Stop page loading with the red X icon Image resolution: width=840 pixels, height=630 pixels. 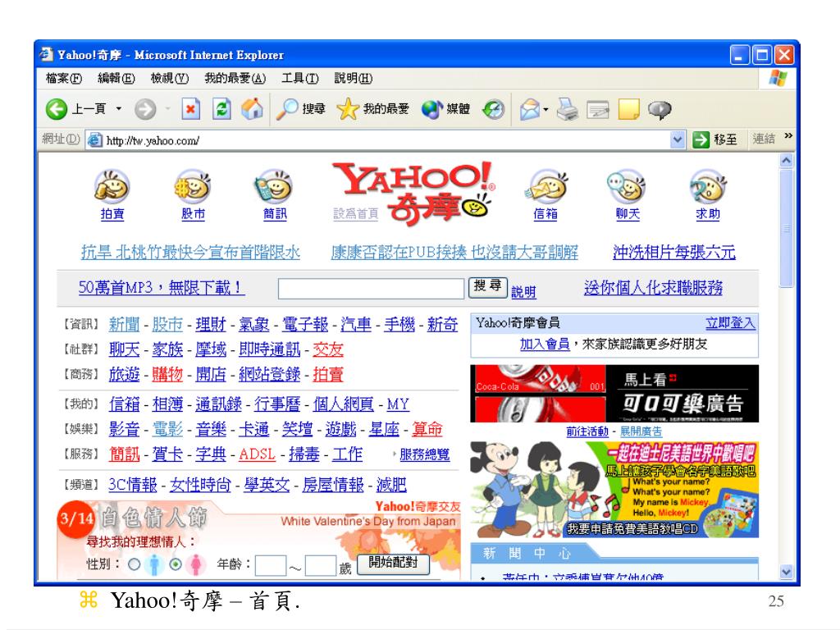click(190, 109)
